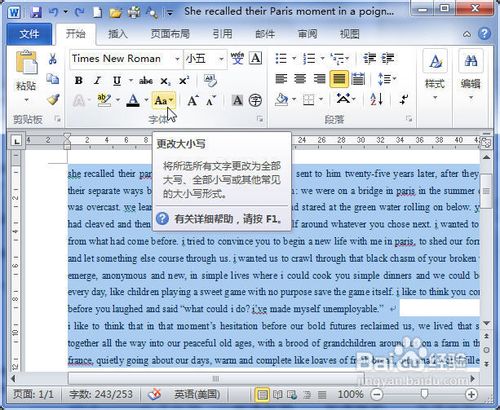Show or hide paragraph marks
500x410 pixels.
[x=404, y=99]
